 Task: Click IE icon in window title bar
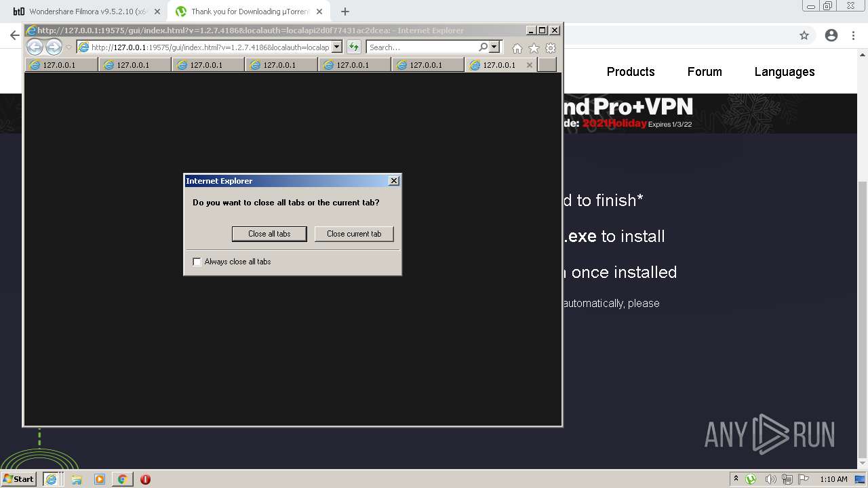coord(31,30)
